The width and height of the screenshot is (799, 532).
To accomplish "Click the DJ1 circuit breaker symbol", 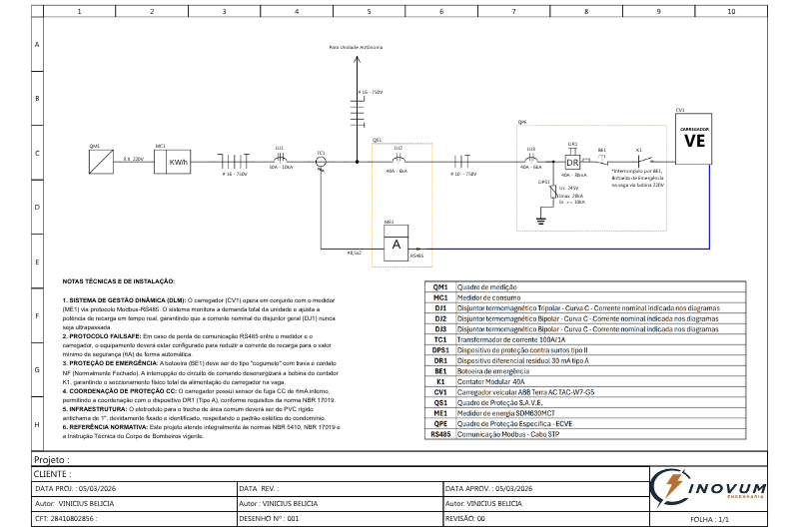I will [281, 158].
